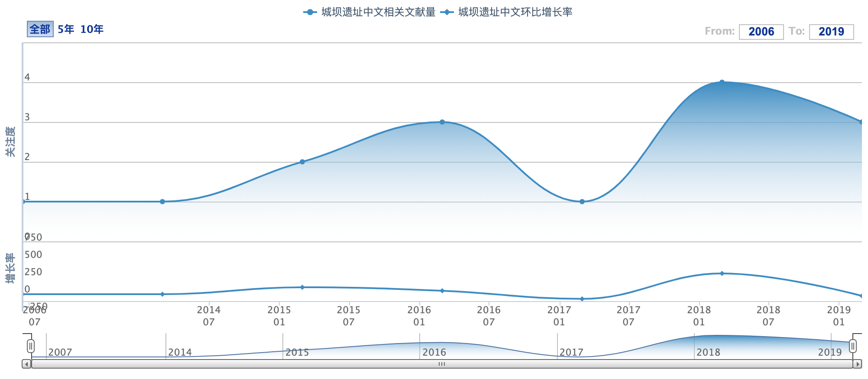Click the 2017 low data point at value 1

point(582,202)
